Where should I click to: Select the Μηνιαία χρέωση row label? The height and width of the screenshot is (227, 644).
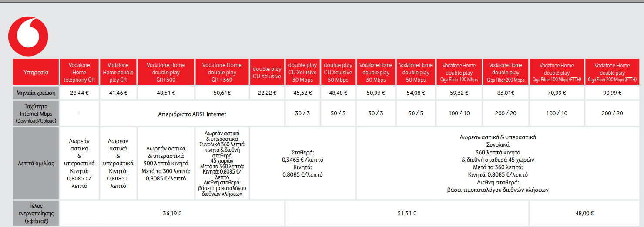point(36,93)
